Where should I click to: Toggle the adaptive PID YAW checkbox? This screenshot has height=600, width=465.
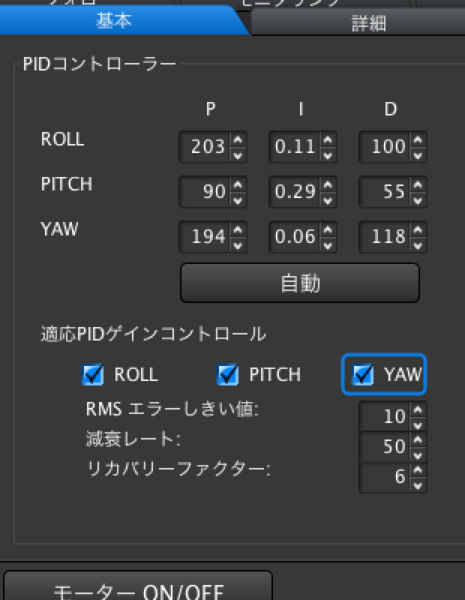[363, 374]
